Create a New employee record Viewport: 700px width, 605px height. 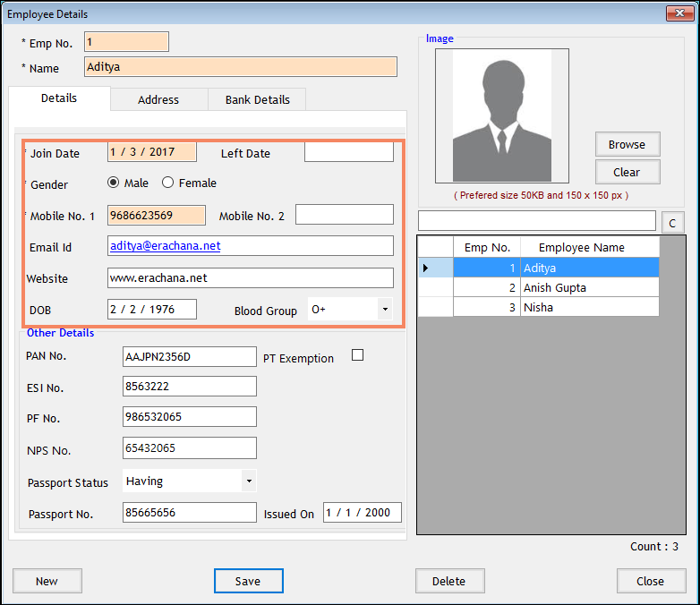(x=47, y=581)
